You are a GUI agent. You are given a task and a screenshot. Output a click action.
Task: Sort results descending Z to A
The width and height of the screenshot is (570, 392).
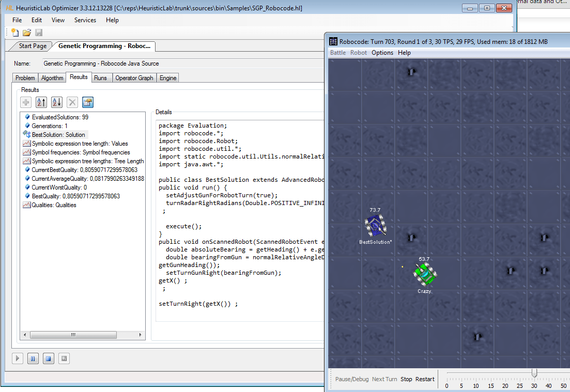point(57,102)
